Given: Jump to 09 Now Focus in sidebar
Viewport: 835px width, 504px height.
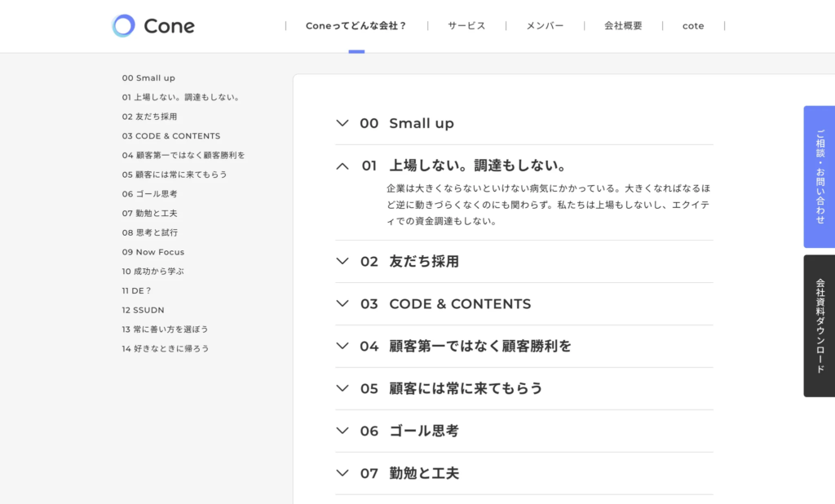Looking at the screenshot, I should coord(153,252).
